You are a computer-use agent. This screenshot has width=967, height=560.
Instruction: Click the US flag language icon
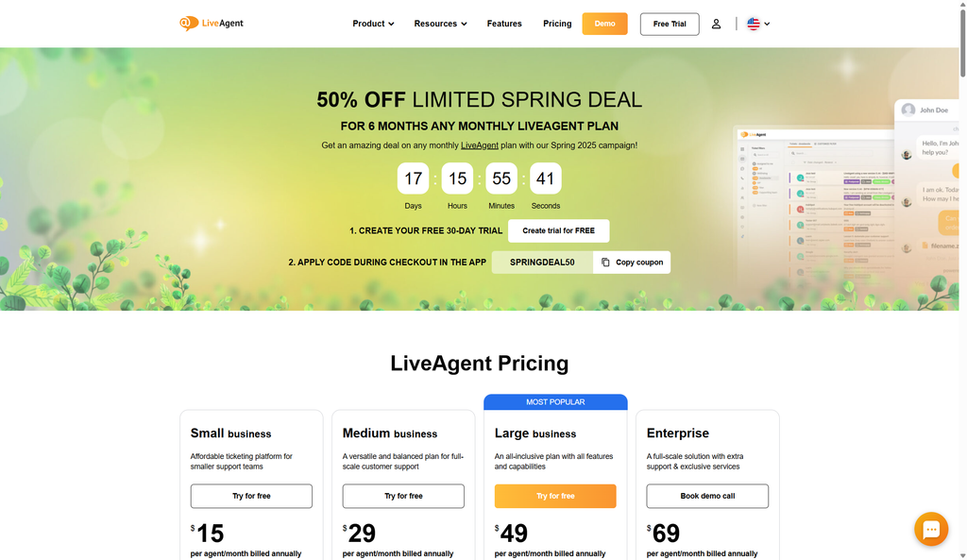coord(750,23)
